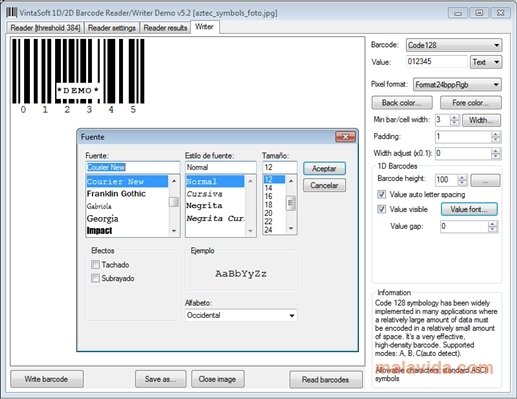The image size is (517, 399).
Task: Select Normal font style
Action: point(215,181)
